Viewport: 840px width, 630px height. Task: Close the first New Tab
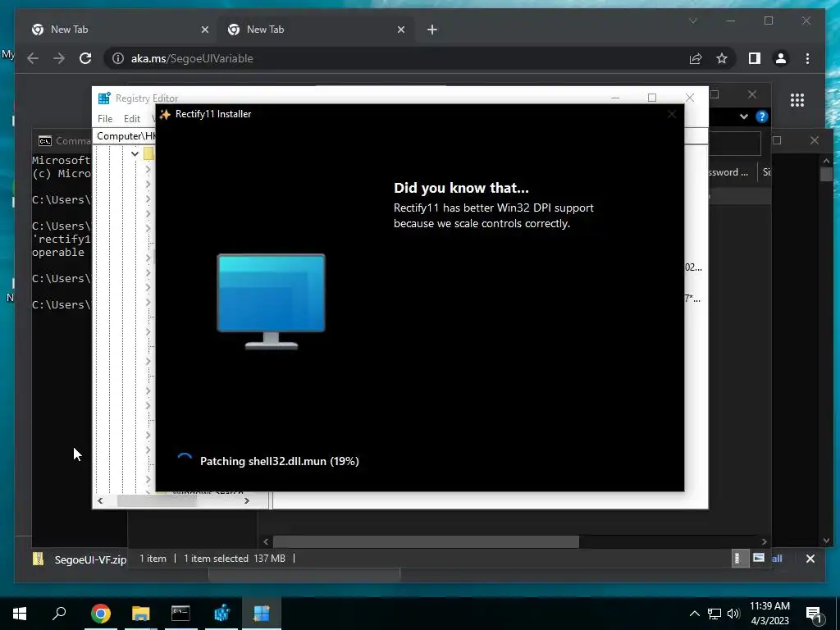tap(204, 30)
